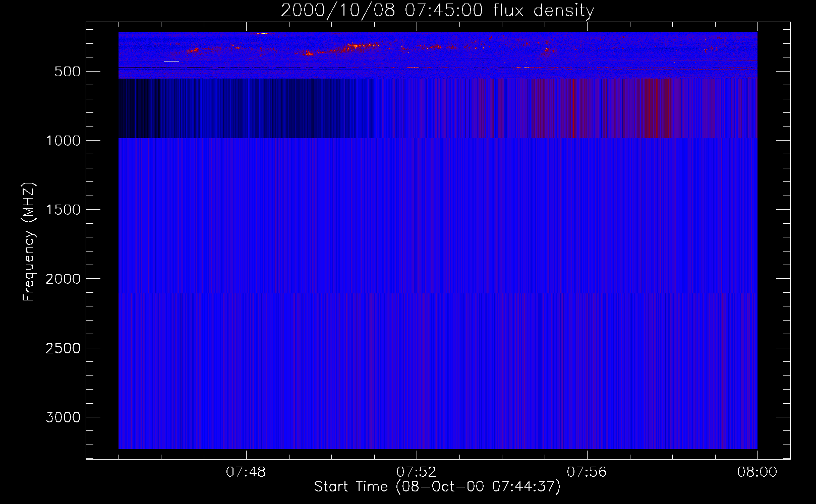This screenshot has width=816, height=504.
Task: Click the 08:00 time tick label
Action: coord(757,472)
